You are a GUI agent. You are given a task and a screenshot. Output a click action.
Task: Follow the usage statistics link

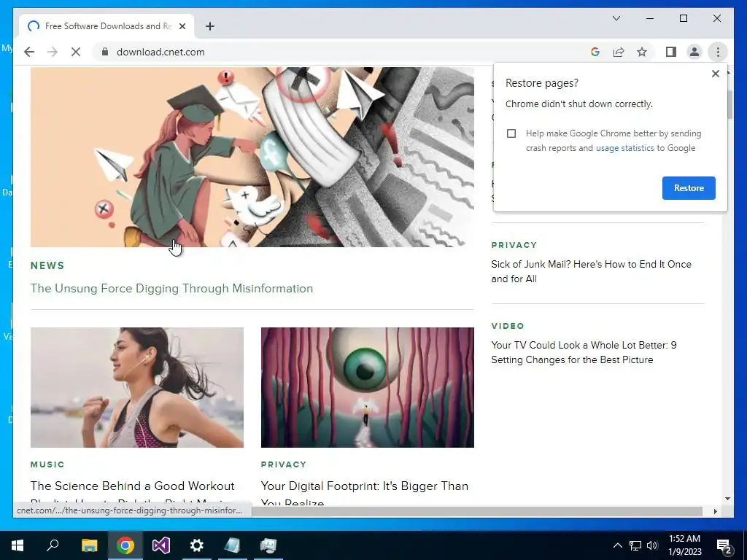pos(624,148)
